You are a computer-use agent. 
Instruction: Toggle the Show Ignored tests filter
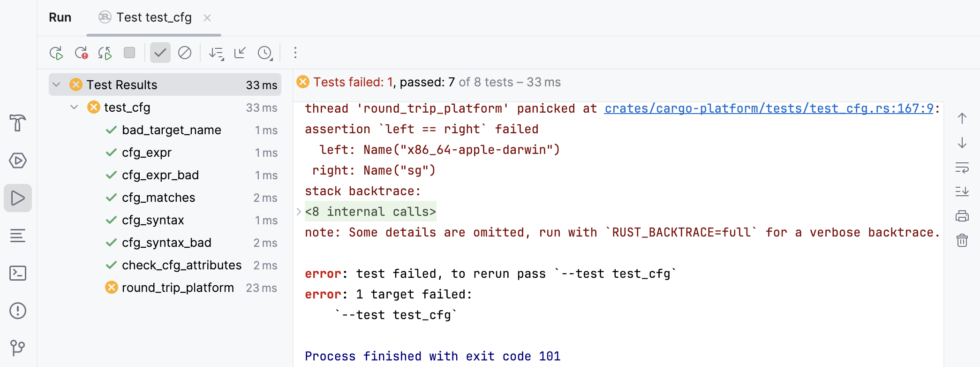tap(185, 53)
